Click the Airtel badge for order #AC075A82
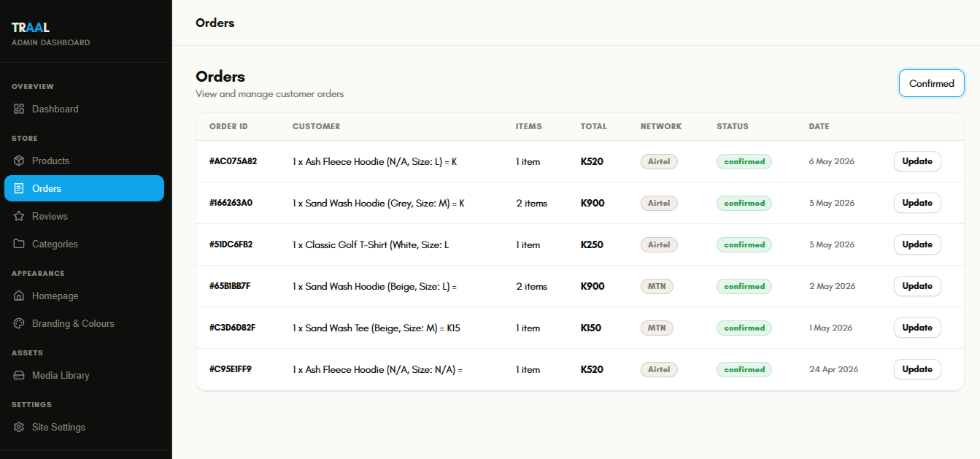Image resolution: width=980 pixels, height=459 pixels. click(x=659, y=161)
